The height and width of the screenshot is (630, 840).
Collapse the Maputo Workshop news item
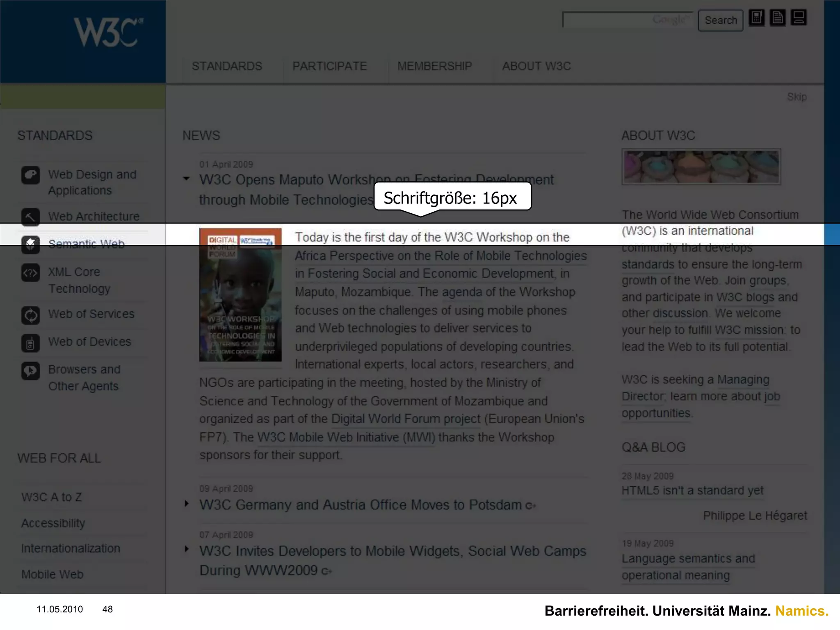pos(187,179)
